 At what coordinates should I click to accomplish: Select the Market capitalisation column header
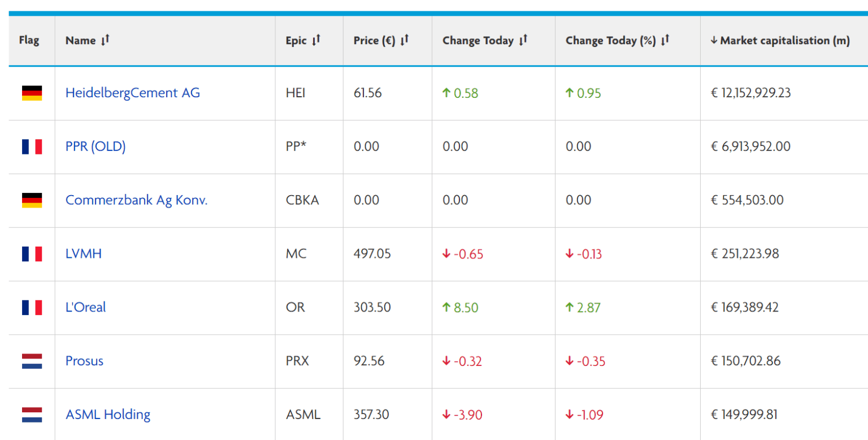pos(780,40)
